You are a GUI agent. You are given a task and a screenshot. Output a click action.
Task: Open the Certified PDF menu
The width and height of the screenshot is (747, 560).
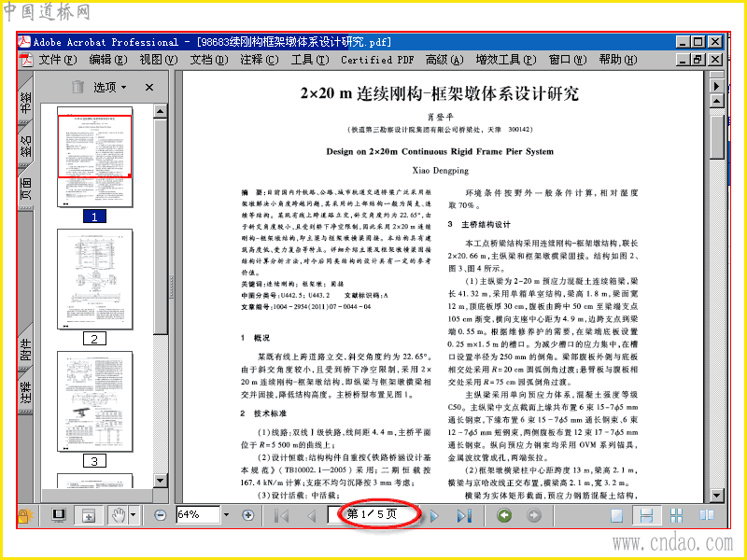[x=377, y=60]
